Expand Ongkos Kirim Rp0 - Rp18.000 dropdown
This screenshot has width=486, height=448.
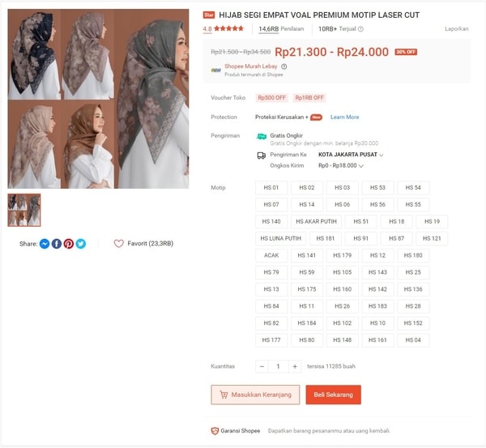341,165
